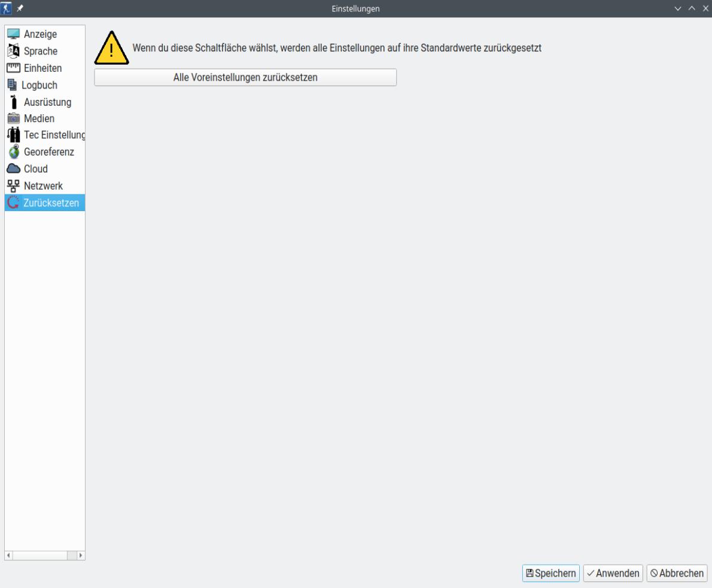Open Logbuch settings via its book icon
The height and width of the screenshot is (588, 712).
[12, 85]
